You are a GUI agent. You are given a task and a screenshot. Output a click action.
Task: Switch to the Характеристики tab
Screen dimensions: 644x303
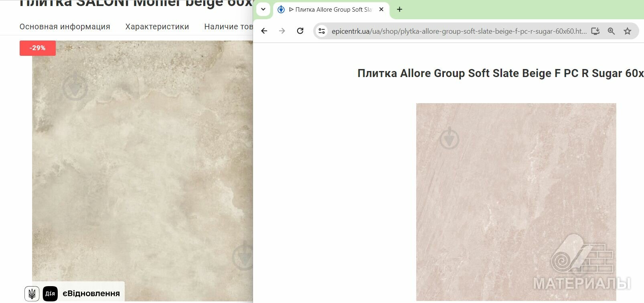pos(157,26)
